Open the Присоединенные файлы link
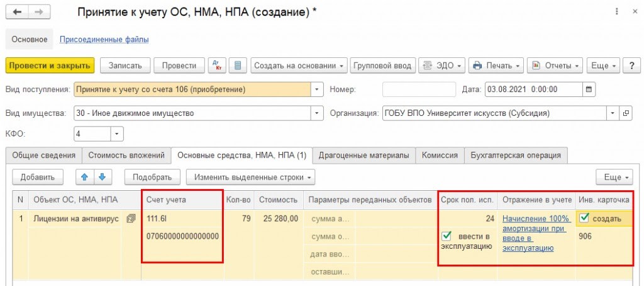This screenshot has height=286, width=644. [x=104, y=40]
